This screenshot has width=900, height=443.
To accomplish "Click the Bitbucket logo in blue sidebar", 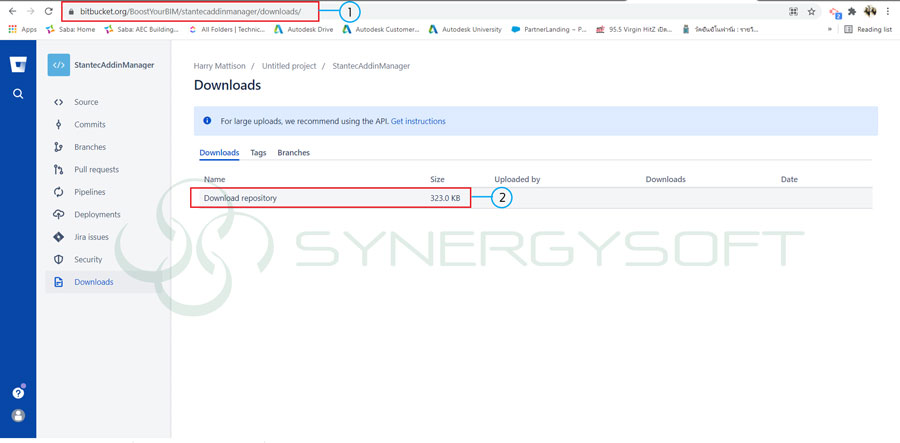I will [18, 64].
